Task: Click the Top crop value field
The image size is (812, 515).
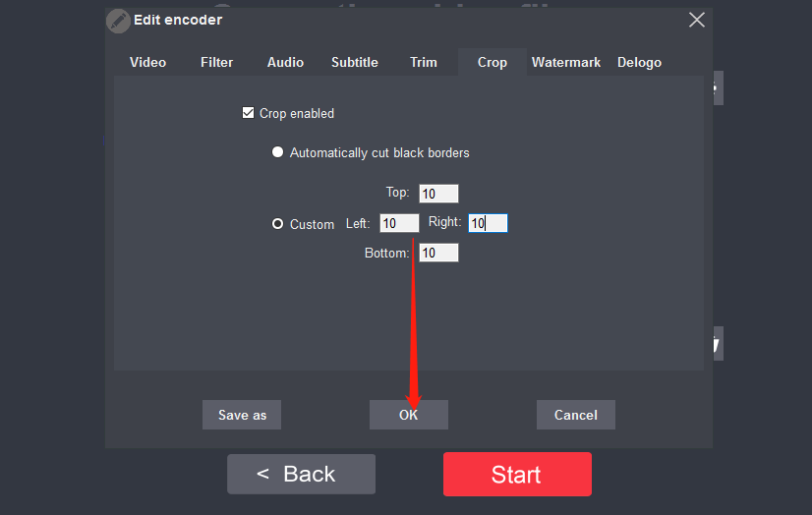Action: (x=438, y=194)
